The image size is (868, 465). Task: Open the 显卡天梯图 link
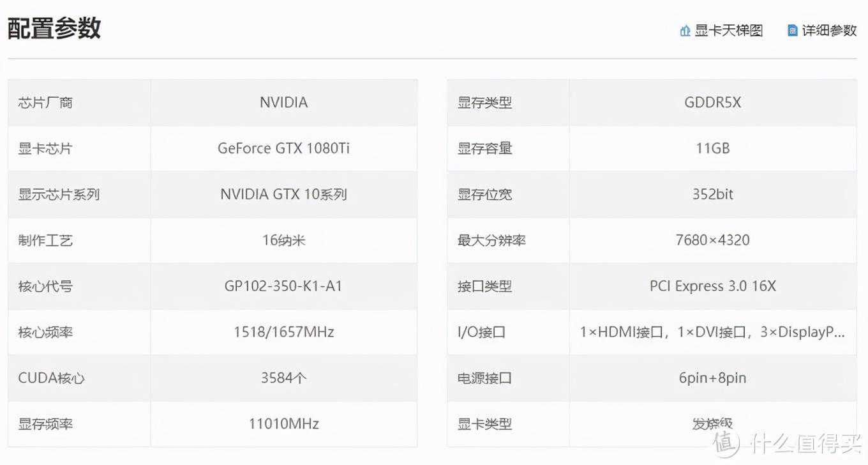(x=728, y=31)
